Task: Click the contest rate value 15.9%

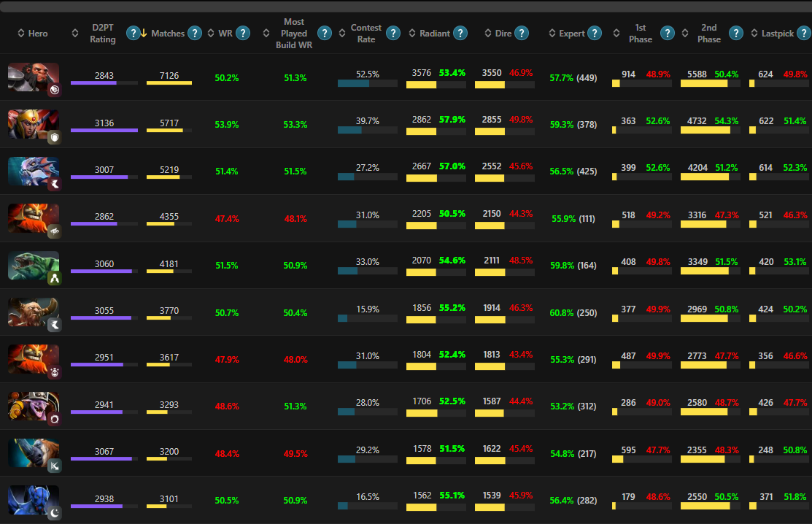Action: click(368, 309)
